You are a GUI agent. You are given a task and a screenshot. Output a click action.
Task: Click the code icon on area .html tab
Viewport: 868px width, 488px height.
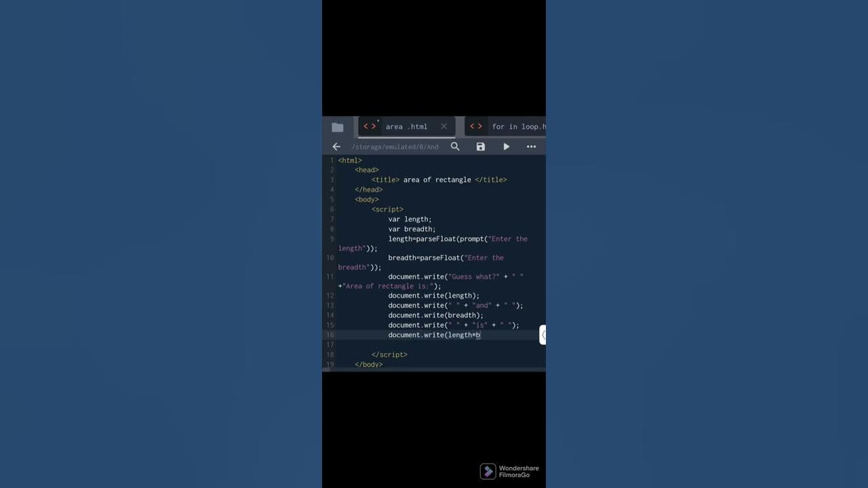point(370,127)
